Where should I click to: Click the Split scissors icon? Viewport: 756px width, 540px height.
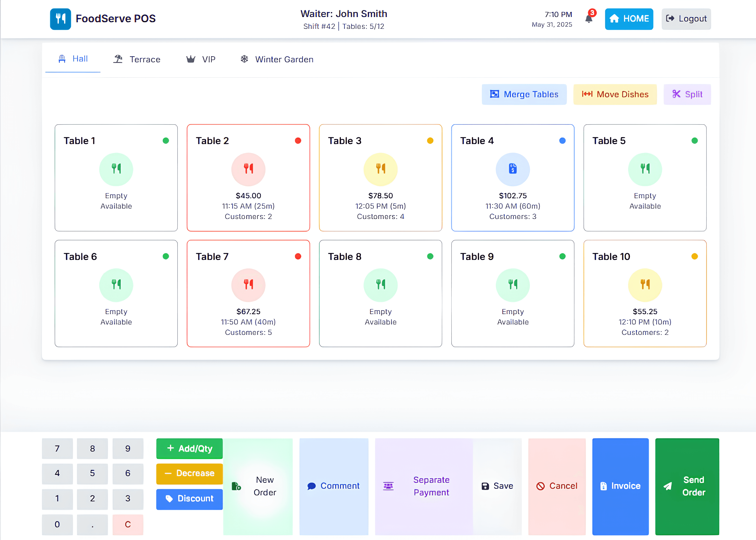(x=676, y=94)
